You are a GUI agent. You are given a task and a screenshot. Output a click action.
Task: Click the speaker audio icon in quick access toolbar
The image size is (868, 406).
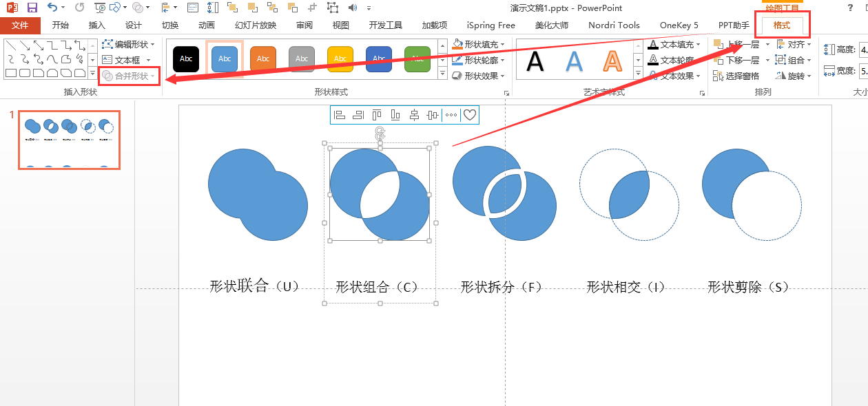(353, 8)
